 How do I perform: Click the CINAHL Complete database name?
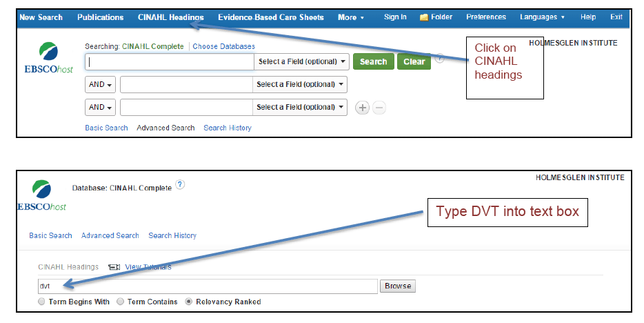(153, 46)
